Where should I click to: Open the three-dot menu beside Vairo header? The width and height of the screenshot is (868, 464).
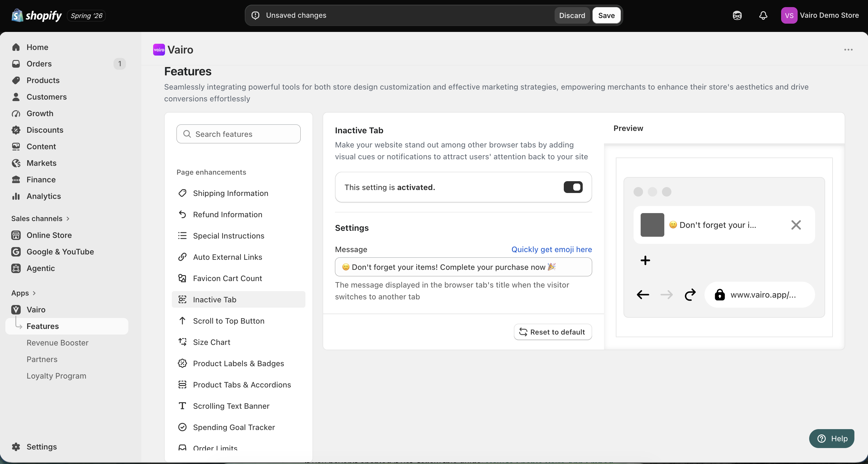pos(848,50)
